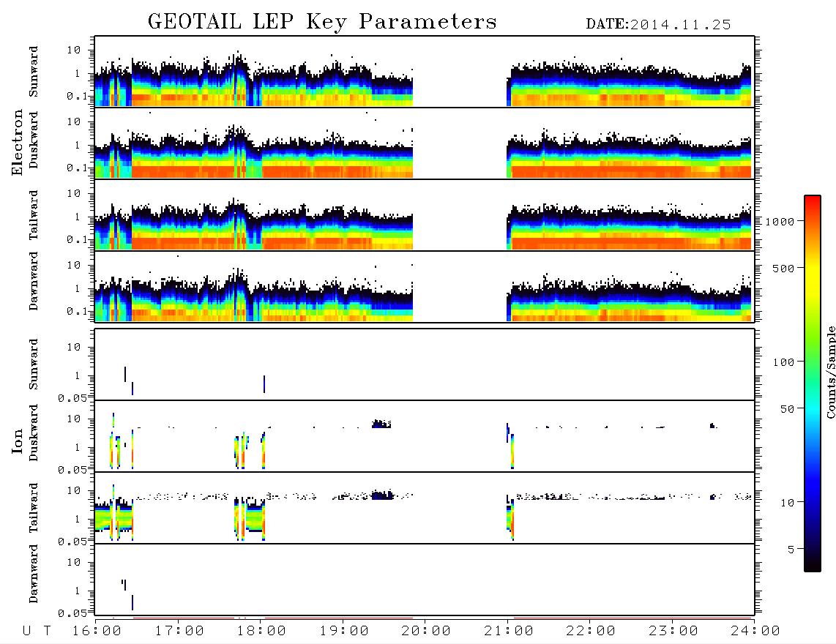Click the "1000" color bar tick label
Image resolution: width=836 pixels, height=644 pixels.
(x=780, y=222)
